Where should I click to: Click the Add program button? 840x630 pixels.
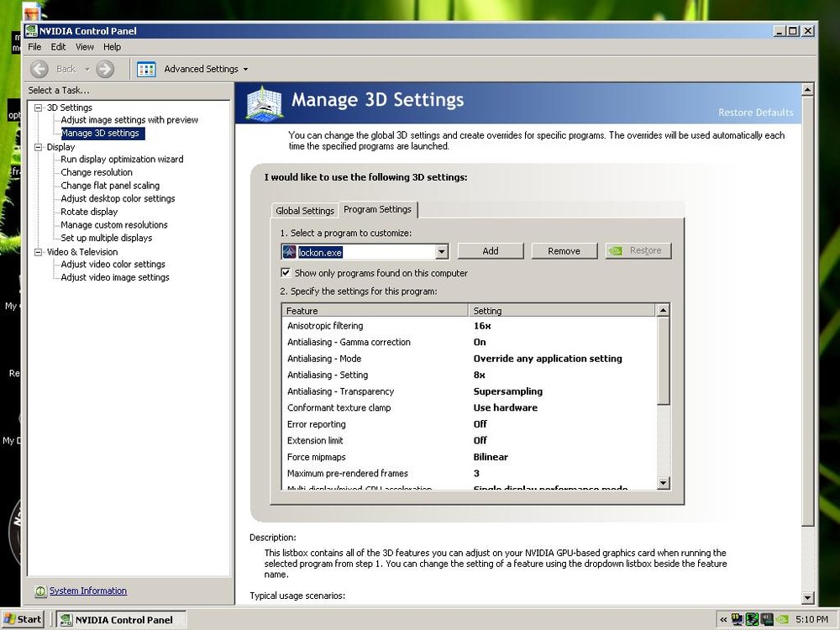491,250
